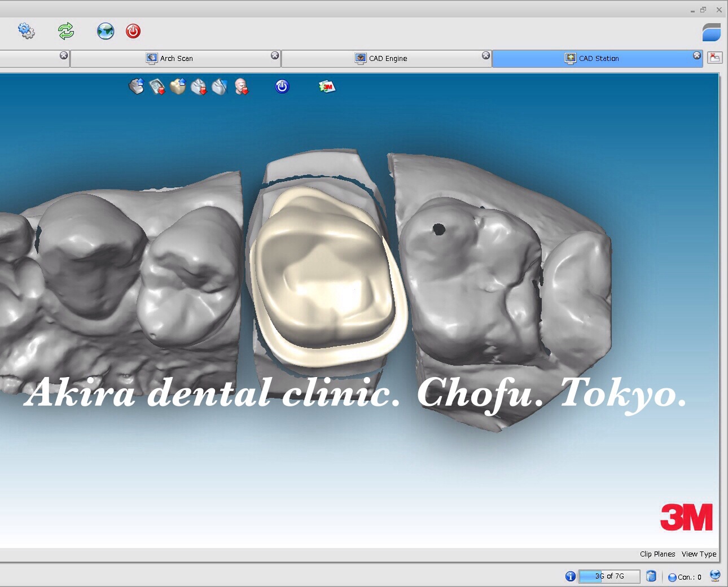Screen dimensions: 728x587
Task: Select the cream crown restoration model
Action: 329,277
